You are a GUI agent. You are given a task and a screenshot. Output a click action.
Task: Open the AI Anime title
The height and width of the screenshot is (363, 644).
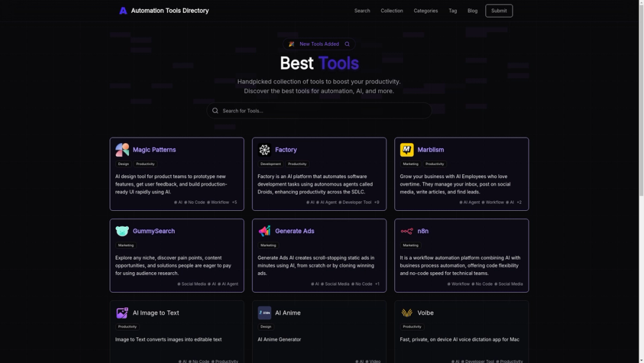pyautogui.click(x=287, y=313)
